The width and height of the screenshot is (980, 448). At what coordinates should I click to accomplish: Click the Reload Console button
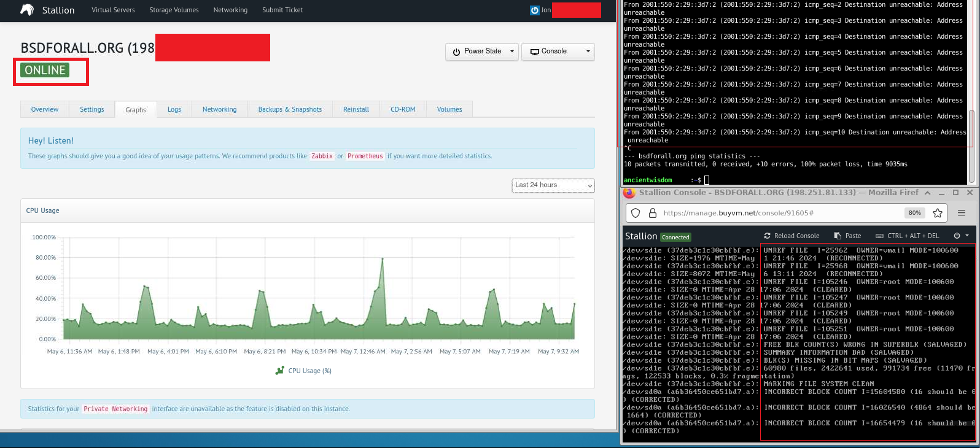(x=791, y=236)
